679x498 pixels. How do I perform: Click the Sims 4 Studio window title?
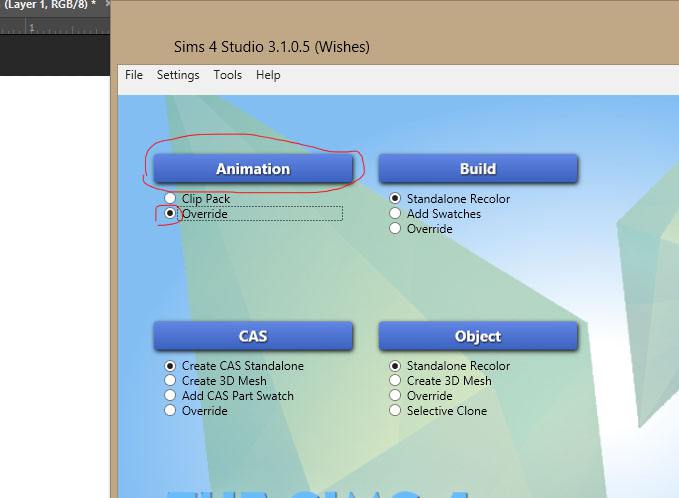272,47
